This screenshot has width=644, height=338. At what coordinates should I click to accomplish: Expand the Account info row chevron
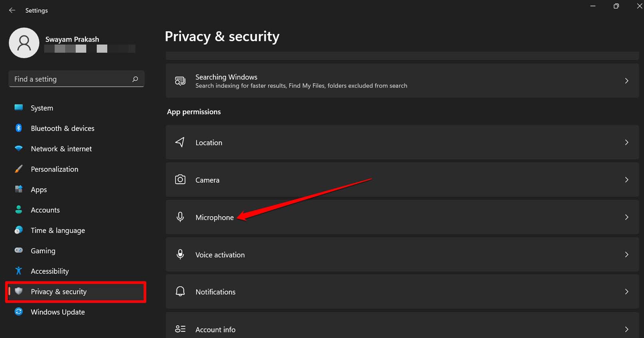[x=626, y=329]
